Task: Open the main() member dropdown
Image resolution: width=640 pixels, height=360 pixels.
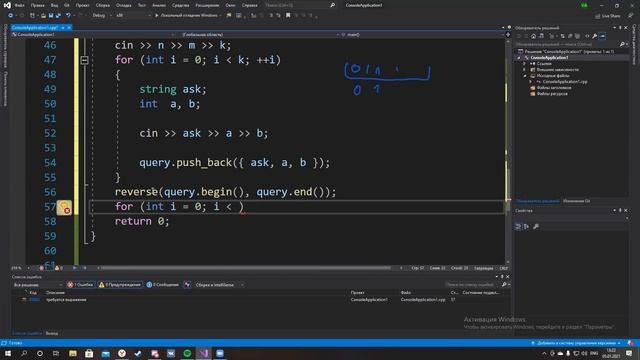Action: [x=422, y=35]
